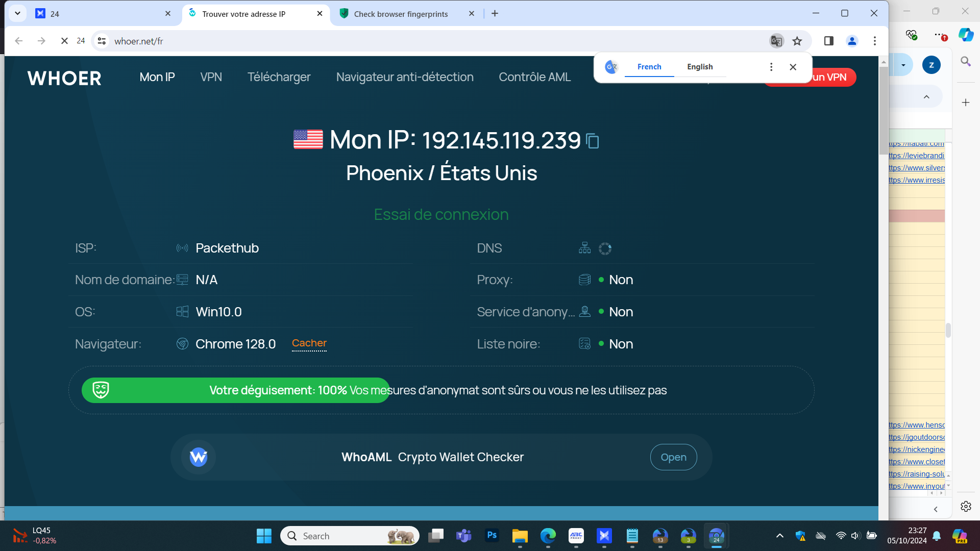Click the WhoAML round logo icon

click(199, 457)
